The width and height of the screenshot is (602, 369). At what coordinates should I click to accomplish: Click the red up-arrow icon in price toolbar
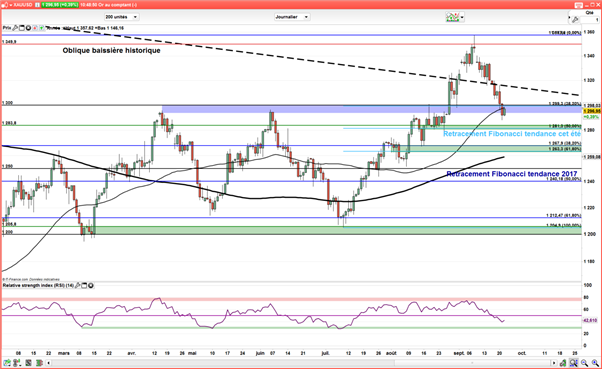click(x=35, y=28)
